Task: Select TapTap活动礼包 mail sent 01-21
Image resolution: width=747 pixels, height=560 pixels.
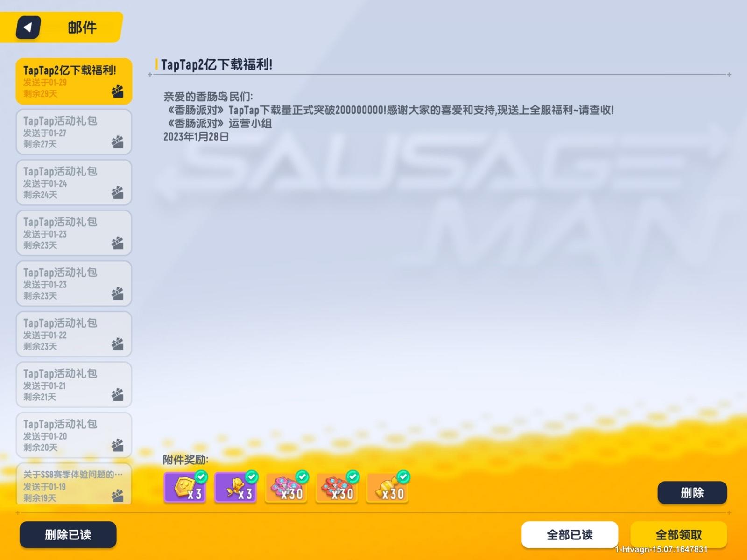Action: click(x=74, y=385)
